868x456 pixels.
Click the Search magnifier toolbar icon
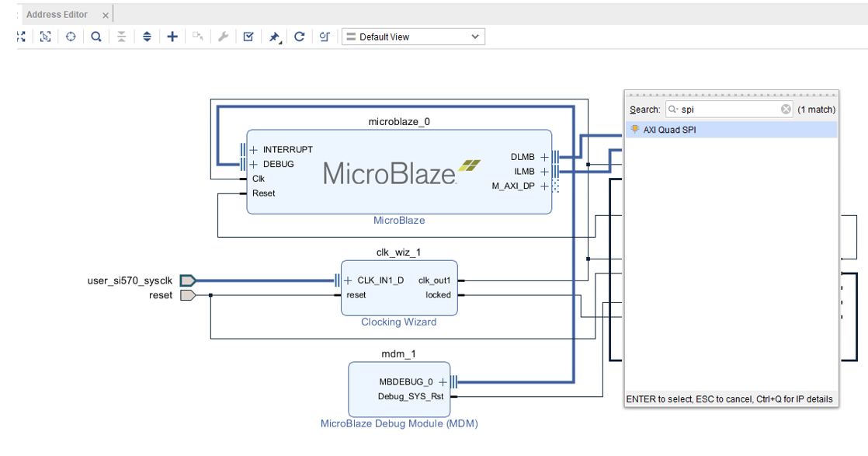click(x=96, y=37)
